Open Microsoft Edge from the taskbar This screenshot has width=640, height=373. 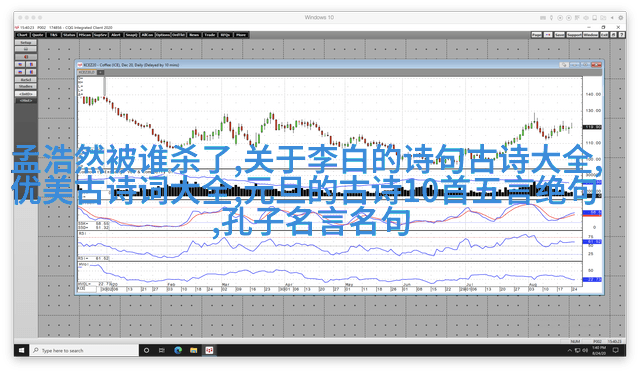click(178, 350)
